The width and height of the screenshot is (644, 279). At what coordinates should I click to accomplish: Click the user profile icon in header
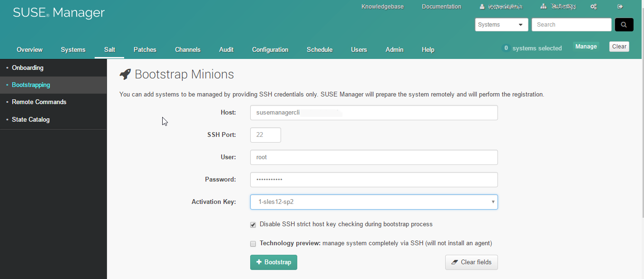(482, 7)
